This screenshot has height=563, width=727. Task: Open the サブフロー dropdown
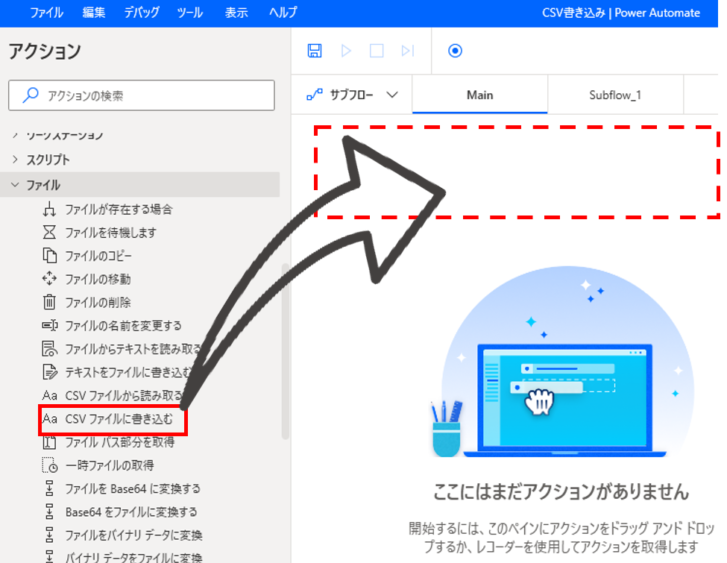point(352,95)
